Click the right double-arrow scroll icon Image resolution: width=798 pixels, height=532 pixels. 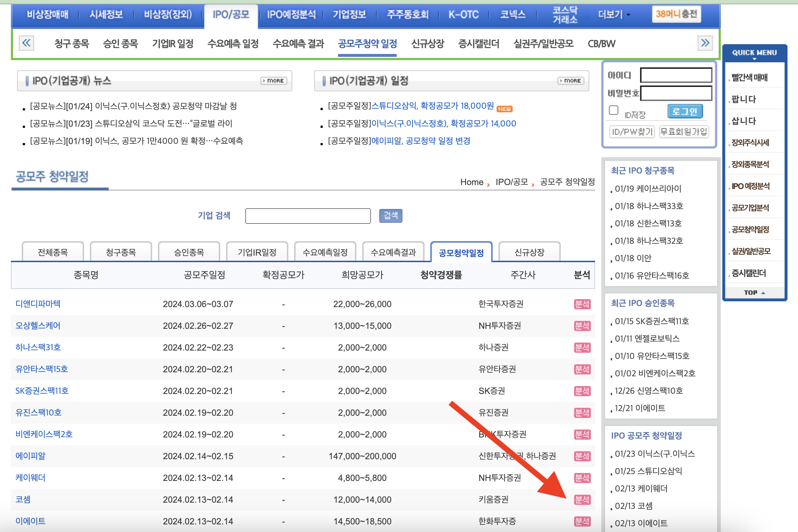coord(705,43)
